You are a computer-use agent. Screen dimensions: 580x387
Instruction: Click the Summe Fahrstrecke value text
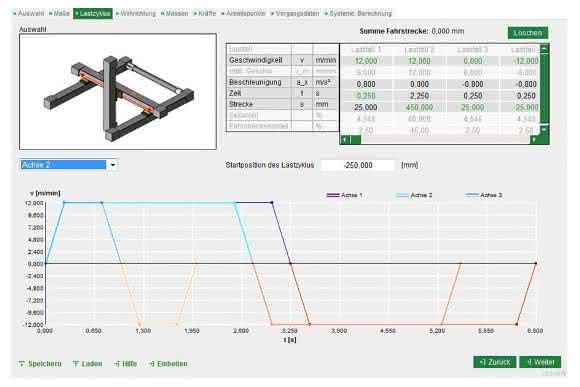(448, 31)
